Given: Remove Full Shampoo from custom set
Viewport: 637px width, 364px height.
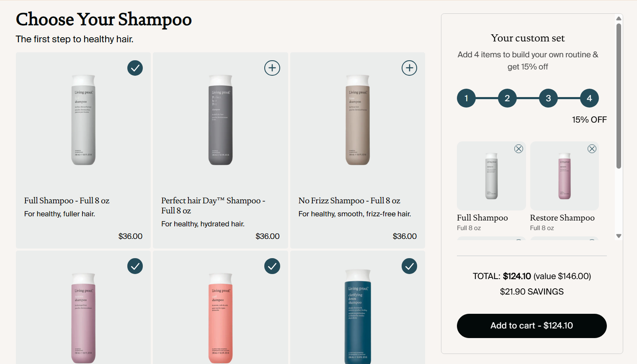Looking at the screenshot, I should [x=518, y=149].
